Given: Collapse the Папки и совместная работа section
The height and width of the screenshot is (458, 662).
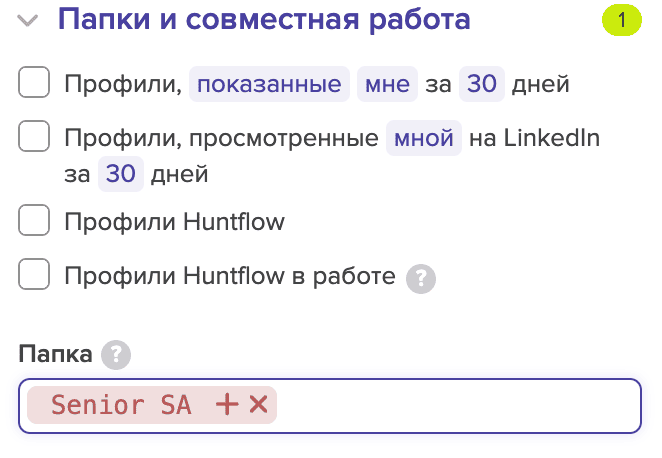Looking at the screenshot, I should 30,21.
